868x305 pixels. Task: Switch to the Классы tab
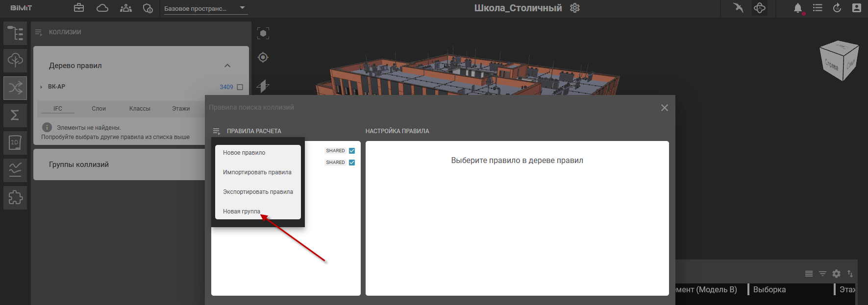click(x=140, y=109)
